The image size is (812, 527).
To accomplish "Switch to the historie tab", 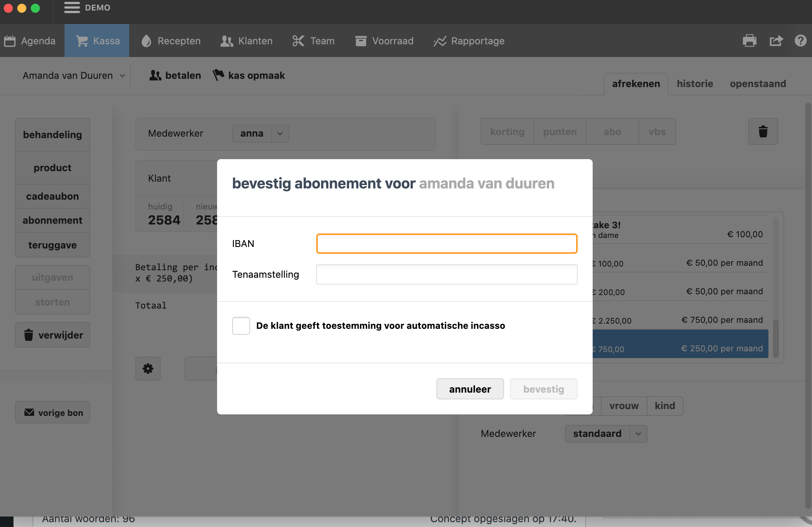I will pyautogui.click(x=695, y=84).
